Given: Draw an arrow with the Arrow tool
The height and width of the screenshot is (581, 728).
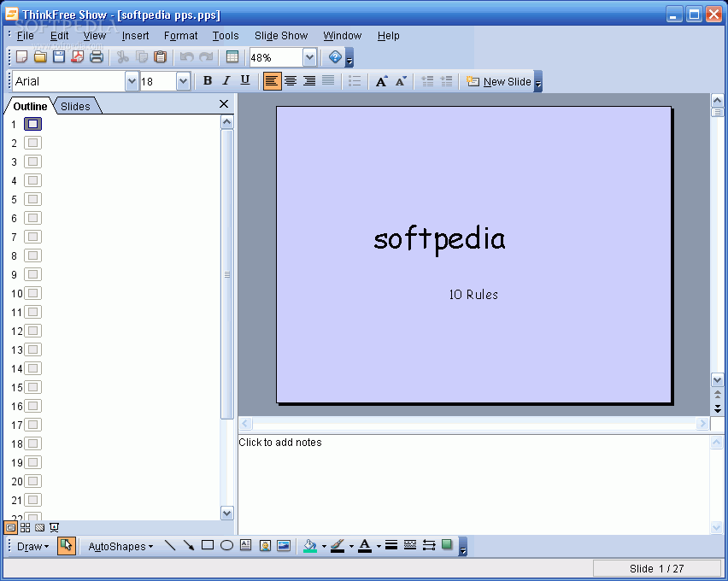Looking at the screenshot, I should click(x=189, y=545).
